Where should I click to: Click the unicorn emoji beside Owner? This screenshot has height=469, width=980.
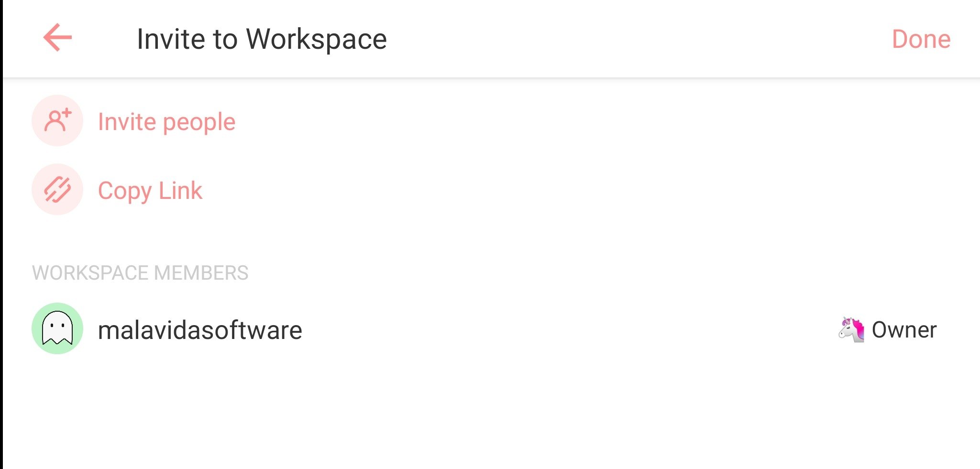(x=851, y=329)
